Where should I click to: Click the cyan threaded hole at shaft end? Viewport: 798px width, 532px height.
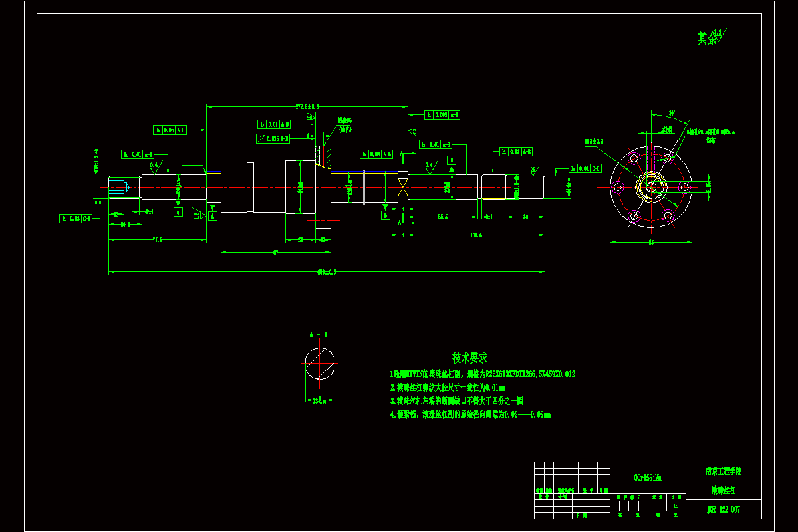coord(118,186)
